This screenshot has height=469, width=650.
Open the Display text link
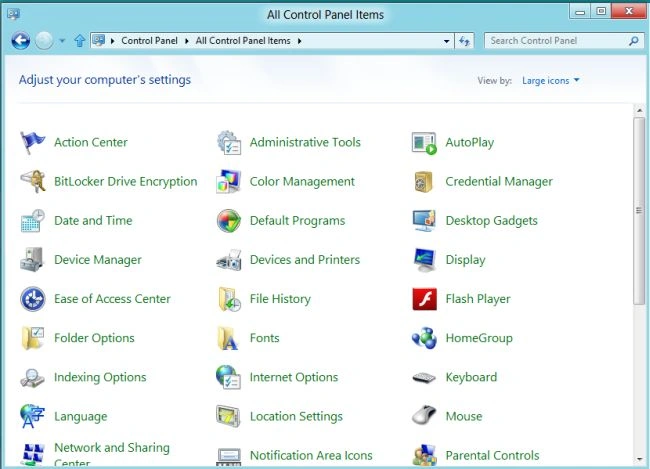tap(466, 260)
